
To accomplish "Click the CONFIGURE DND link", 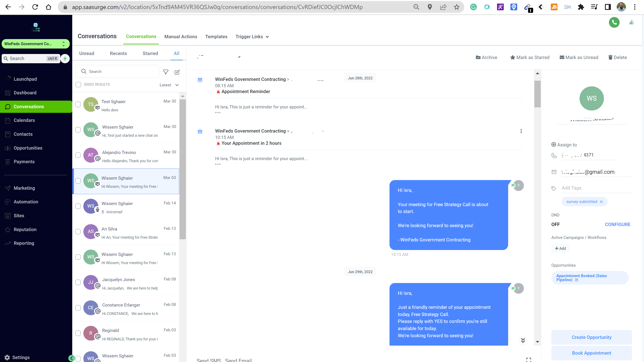I will point(617,224).
